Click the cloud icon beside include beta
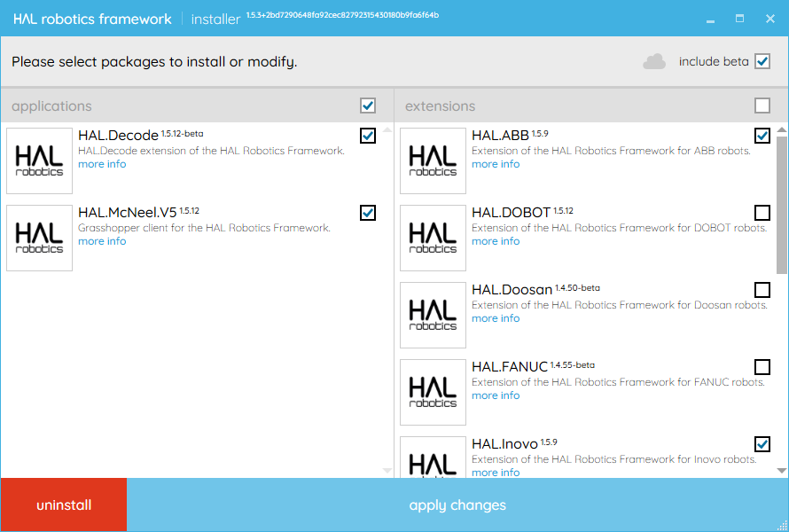The height and width of the screenshot is (532, 789). click(653, 61)
